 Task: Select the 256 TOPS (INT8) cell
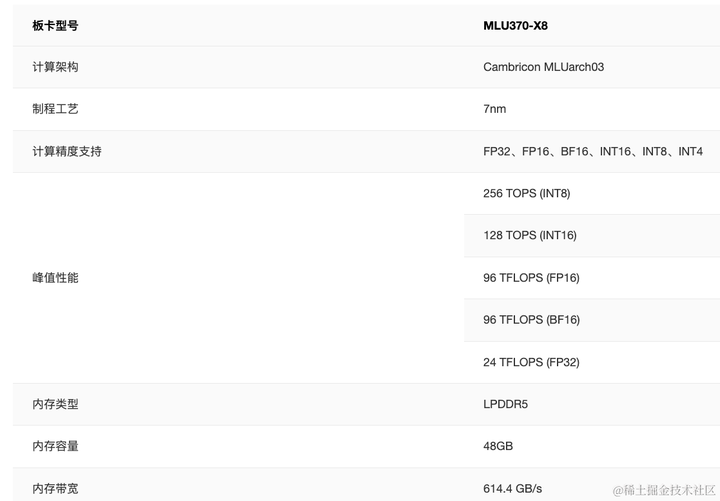tap(526, 193)
